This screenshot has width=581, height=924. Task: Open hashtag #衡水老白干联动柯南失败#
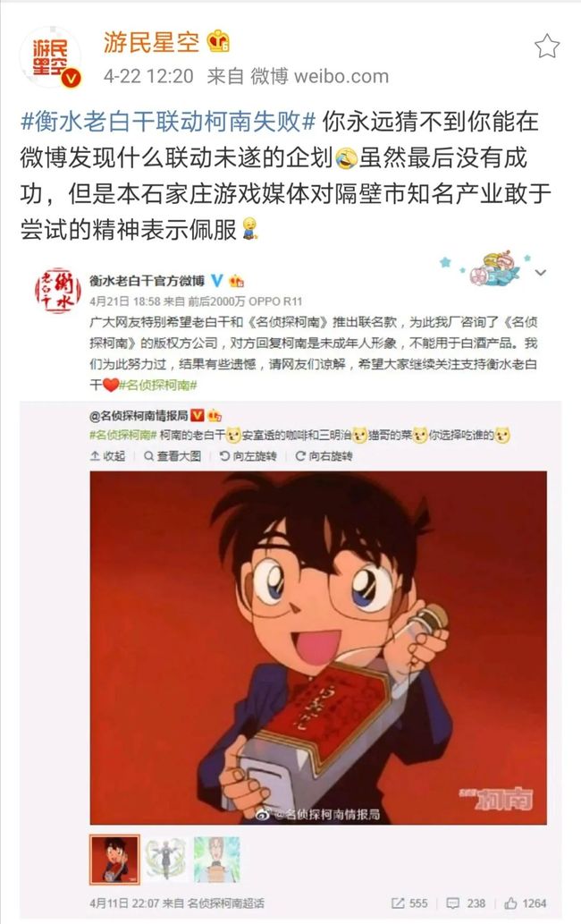(x=168, y=122)
